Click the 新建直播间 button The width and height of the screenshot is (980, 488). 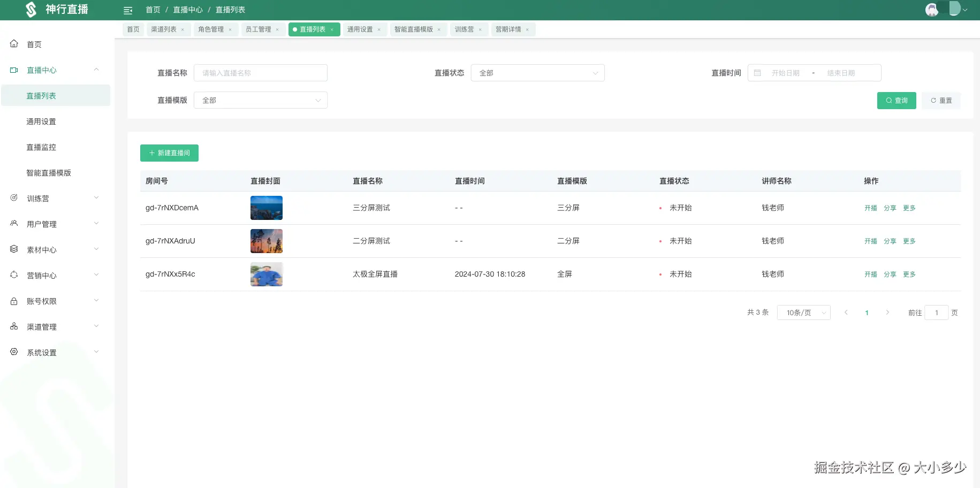(x=169, y=153)
